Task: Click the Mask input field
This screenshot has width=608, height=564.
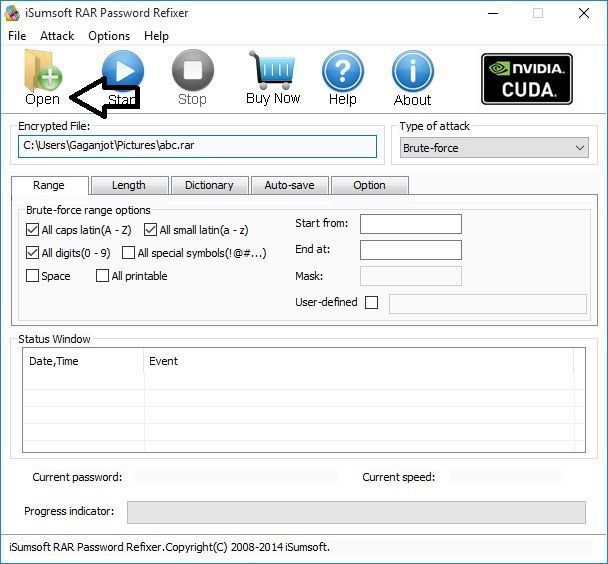Action: 411,276
